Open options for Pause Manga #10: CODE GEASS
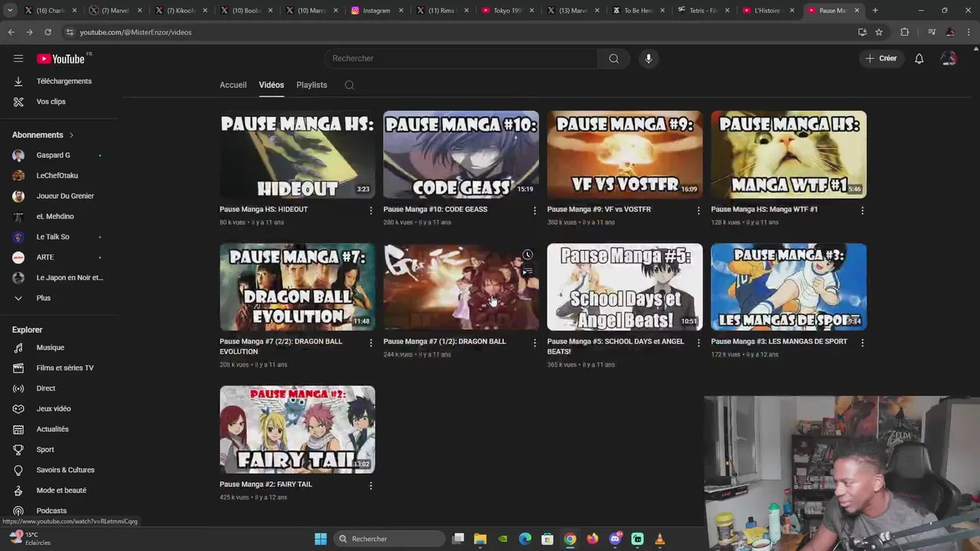Viewport: 980px width, 551px height. (x=534, y=210)
